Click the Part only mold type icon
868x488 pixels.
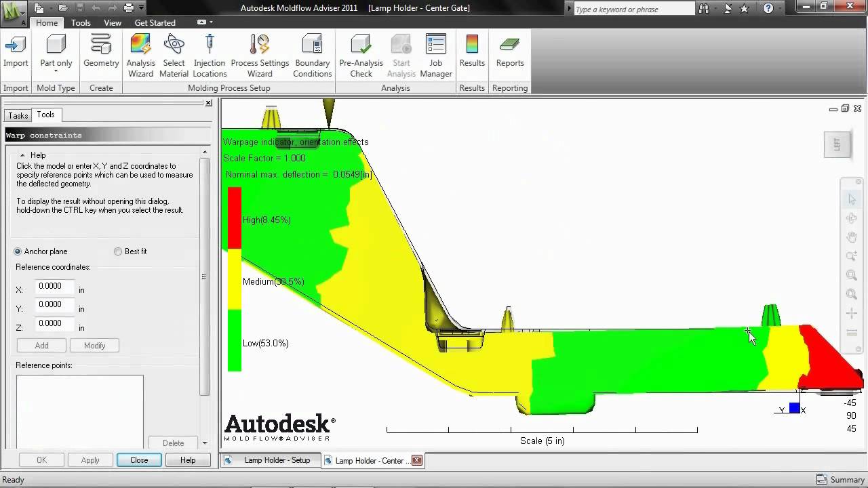56,45
